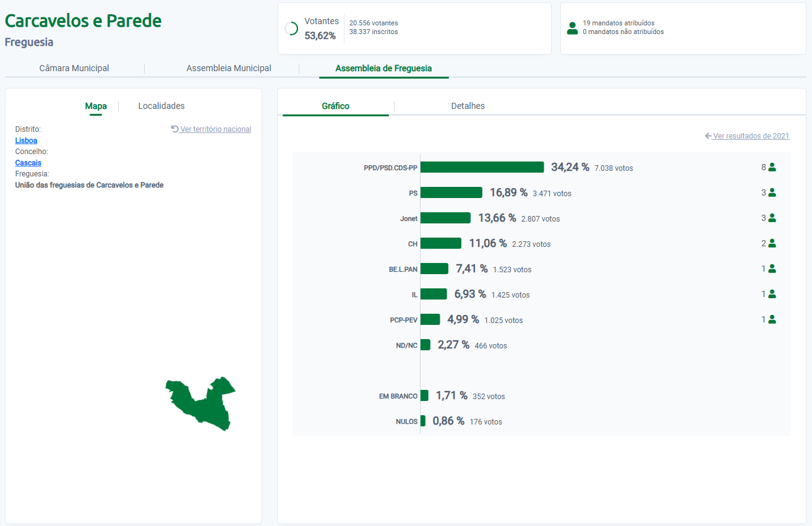812x526 pixels.
Task: Select the Assembleia de Freguesia tab
Action: pyautogui.click(x=383, y=68)
